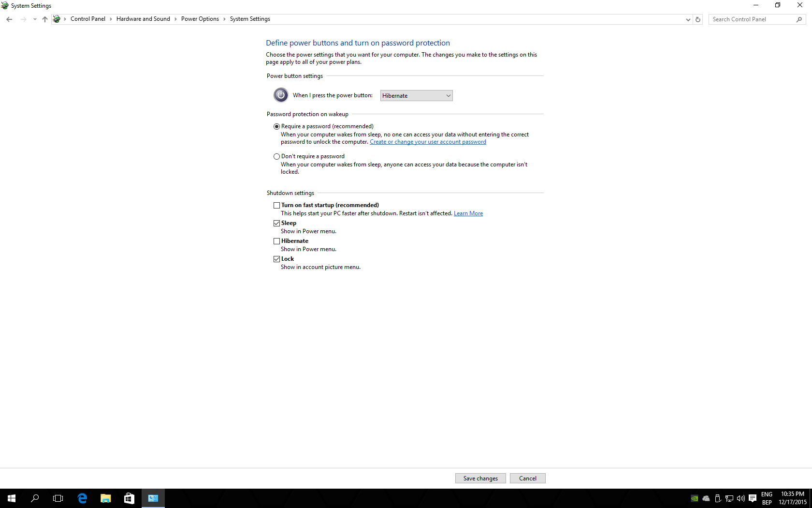Click the magnifier icon in Search Control Panel

799,19
